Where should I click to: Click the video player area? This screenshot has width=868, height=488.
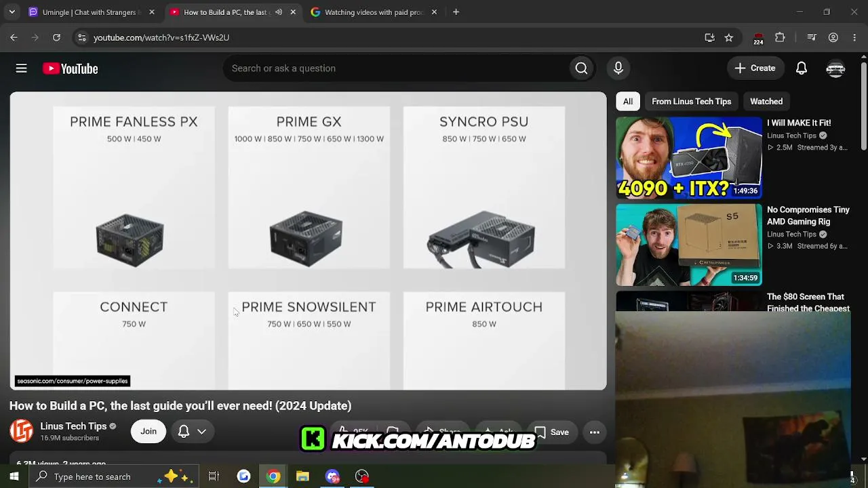[308, 241]
